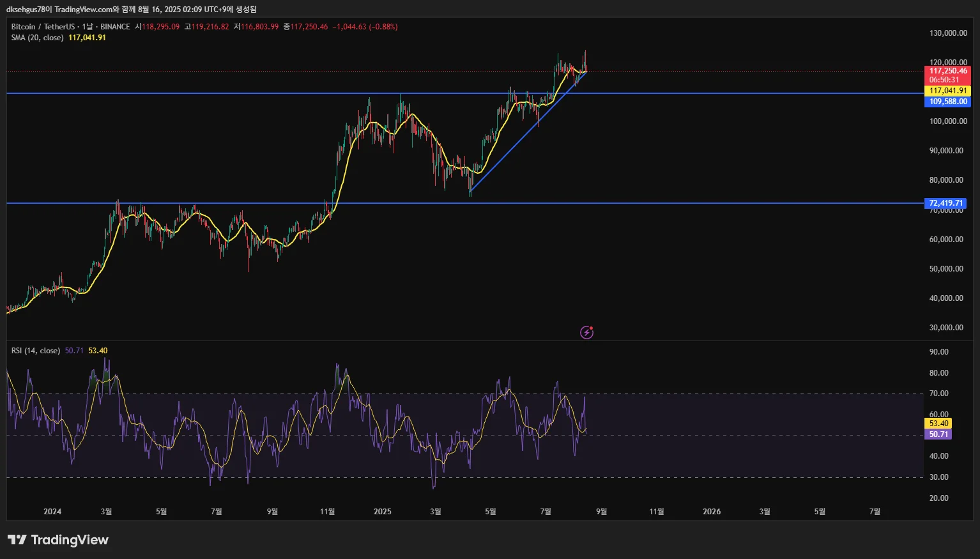
Task: Click the blue 109,588.00 horizontal line label
Action: pyautogui.click(x=947, y=102)
